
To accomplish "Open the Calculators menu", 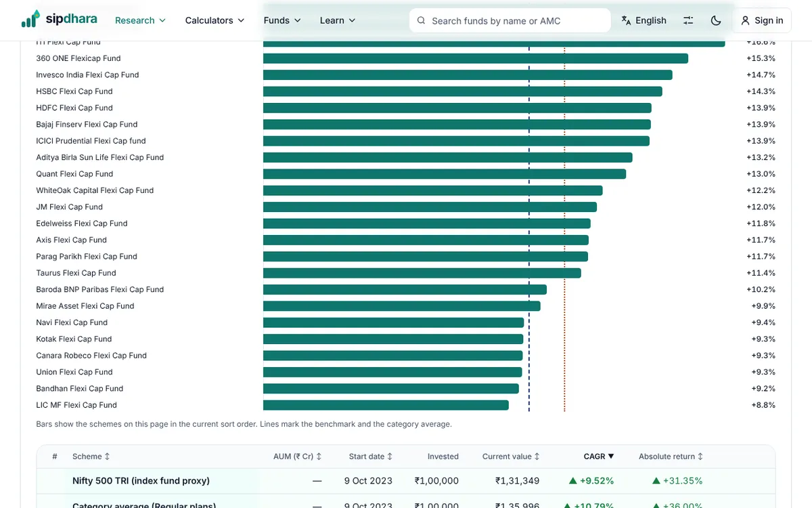I will [215, 20].
